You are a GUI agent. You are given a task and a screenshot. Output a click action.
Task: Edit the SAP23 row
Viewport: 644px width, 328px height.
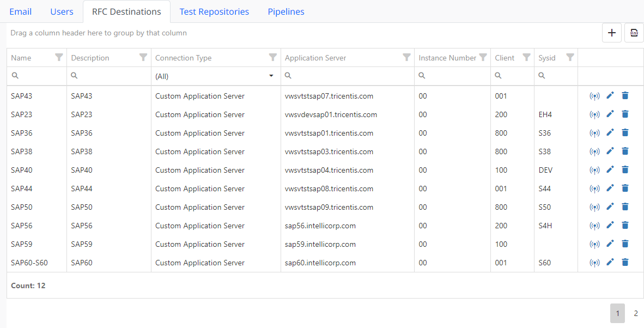tap(610, 114)
